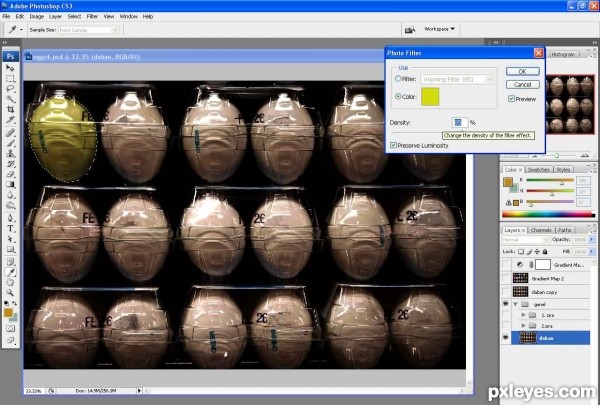Image resolution: width=600 pixels, height=405 pixels.
Task: Switch to the Histogram tab
Action: (x=562, y=54)
